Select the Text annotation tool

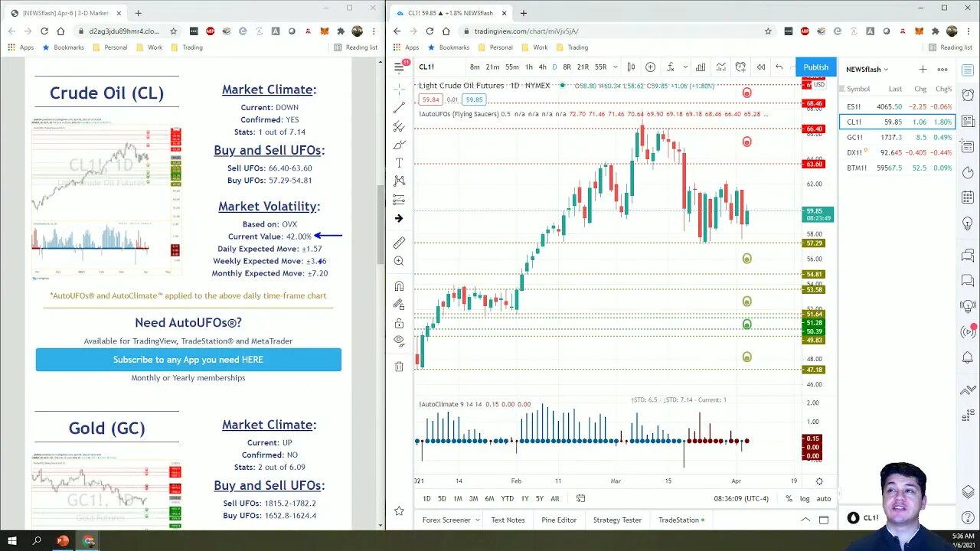click(399, 163)
